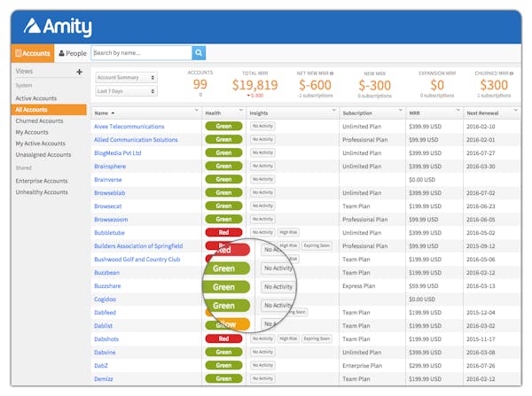Screen dimensions: 532x396
Task: Expand the MRR column filter arrow
Action: 458,110
